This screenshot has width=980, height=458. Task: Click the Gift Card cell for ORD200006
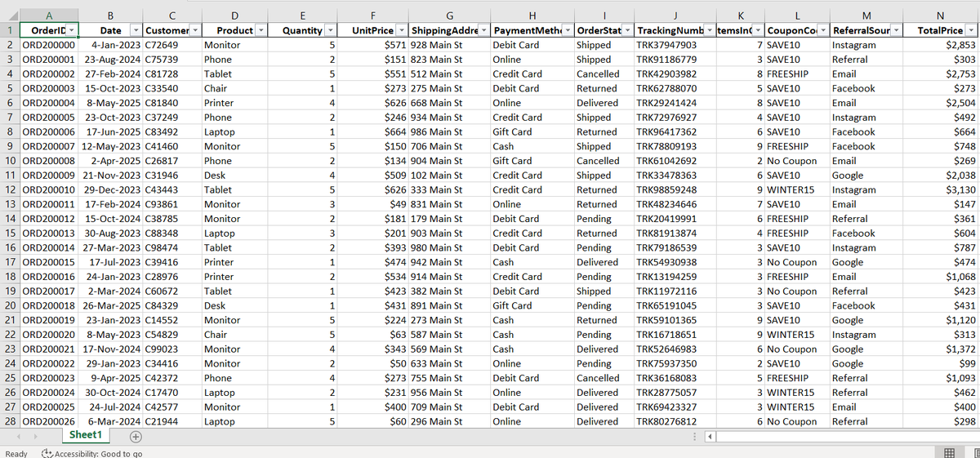(532, 131)
